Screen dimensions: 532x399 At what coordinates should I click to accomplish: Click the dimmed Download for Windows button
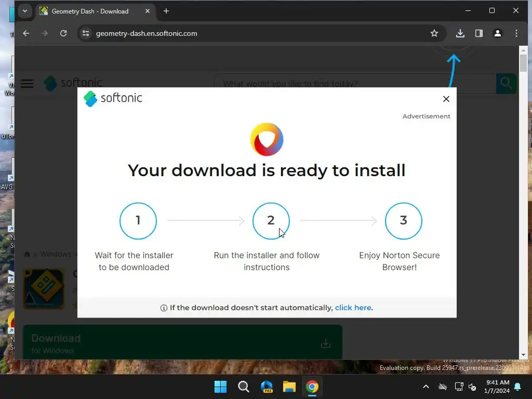(182, 342)
